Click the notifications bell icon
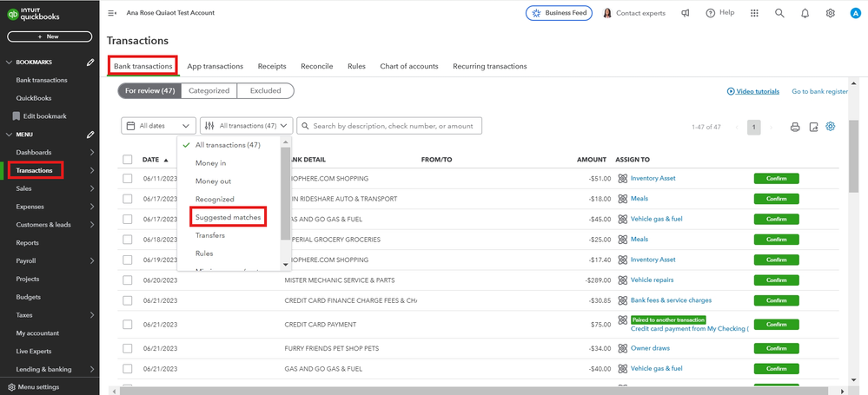 coord(805,13)
